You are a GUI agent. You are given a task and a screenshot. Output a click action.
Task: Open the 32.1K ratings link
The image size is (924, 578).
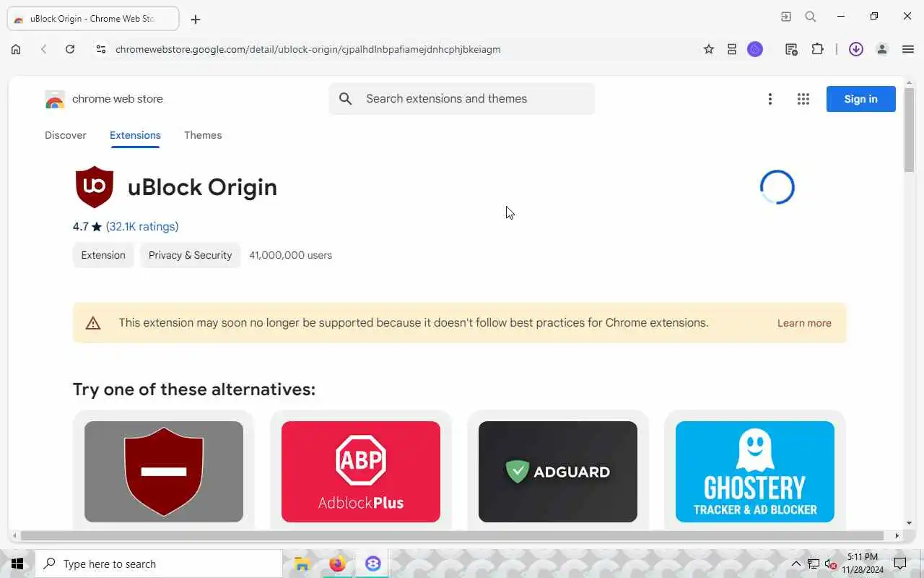click(142, 226)
